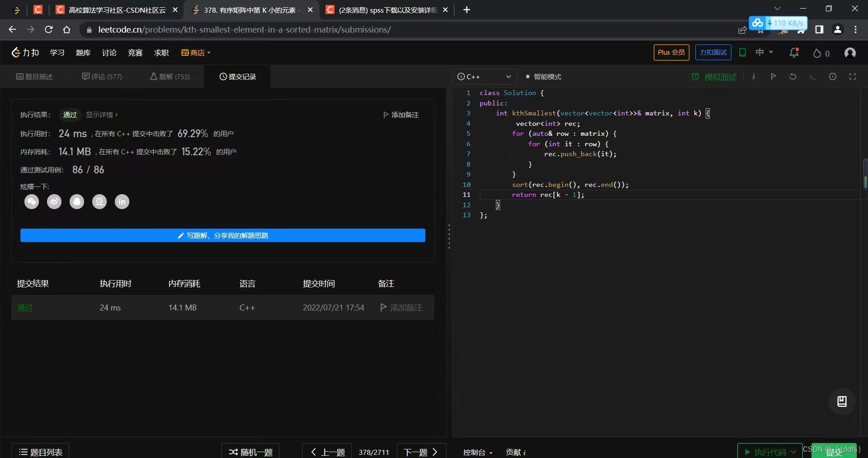868x458 pixels.
Task: Share result via the WeChat icon
Action: pyautogui.click(x=32, y=202)
